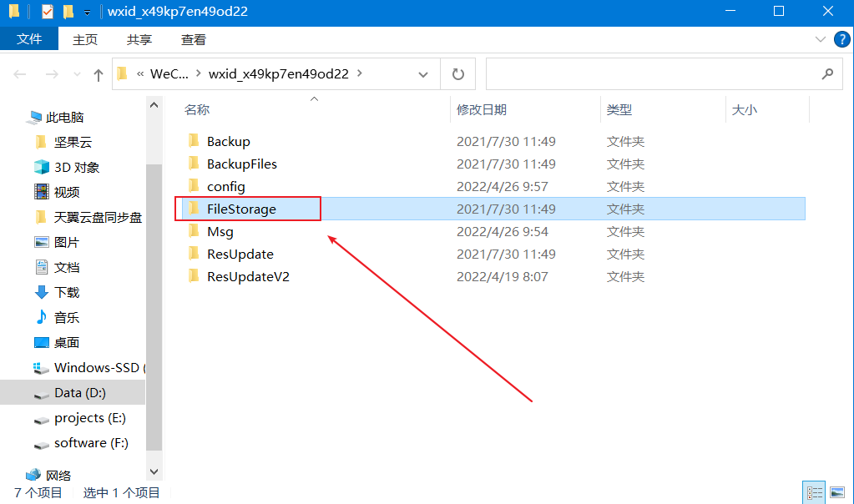Expand the chevron after wxid_x49kp7en49od22 breadcrumb
This screenshot has height=504, width=854.
360,73
